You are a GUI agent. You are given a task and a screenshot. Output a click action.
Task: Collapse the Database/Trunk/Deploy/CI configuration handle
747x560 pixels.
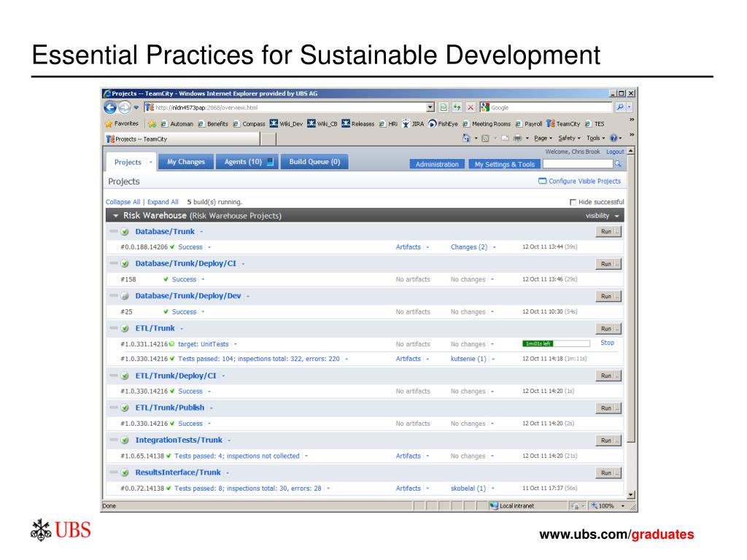pyautogui.click(x=113, y=263)
